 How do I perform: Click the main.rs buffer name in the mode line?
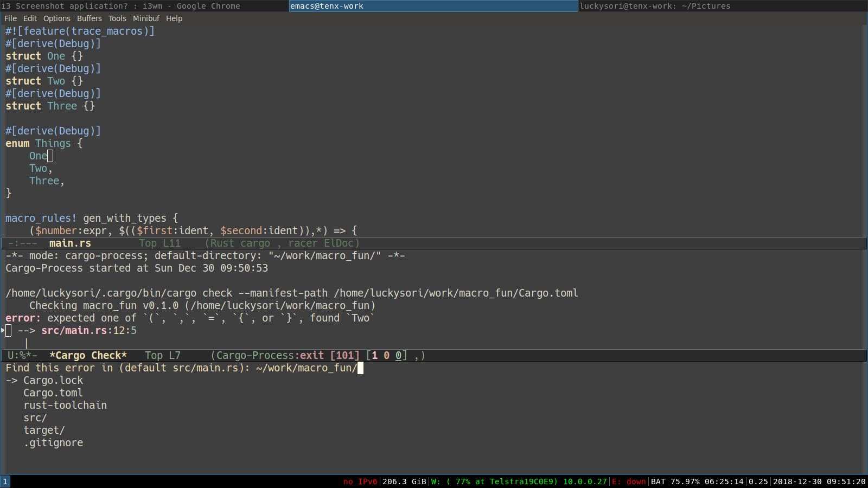tap(70, 243)
